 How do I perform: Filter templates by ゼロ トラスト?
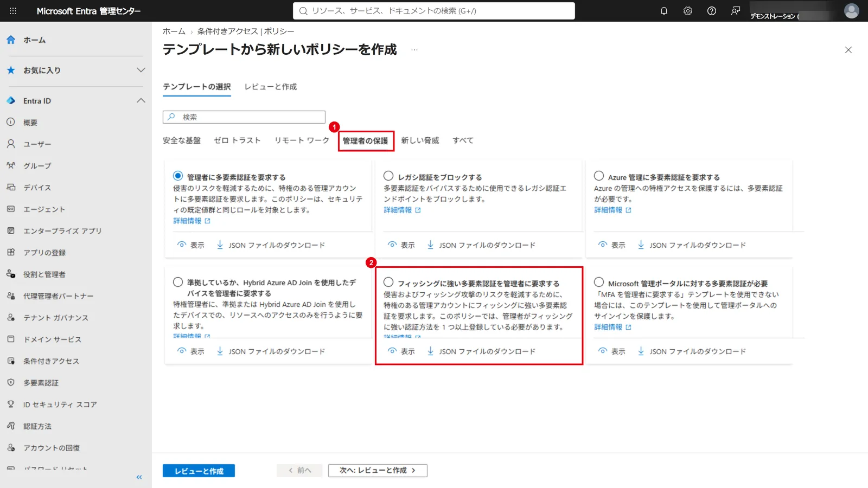tap(237, 140)
